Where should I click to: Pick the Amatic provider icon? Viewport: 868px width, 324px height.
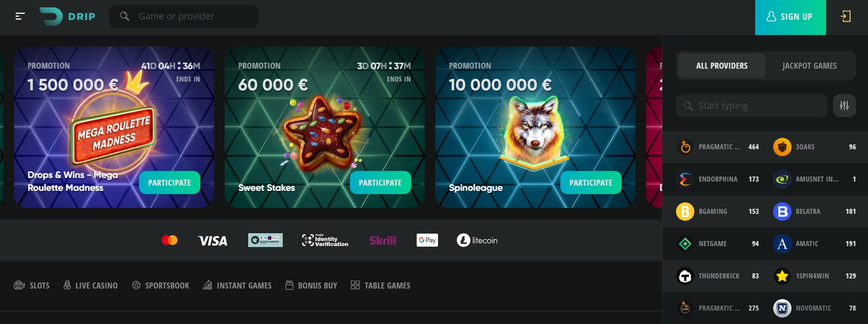point(782,244)
